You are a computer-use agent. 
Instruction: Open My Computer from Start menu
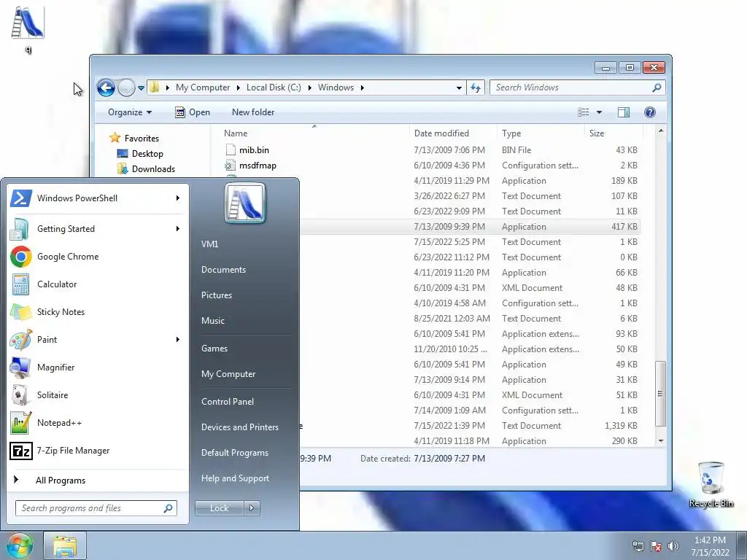click(228, 374)
